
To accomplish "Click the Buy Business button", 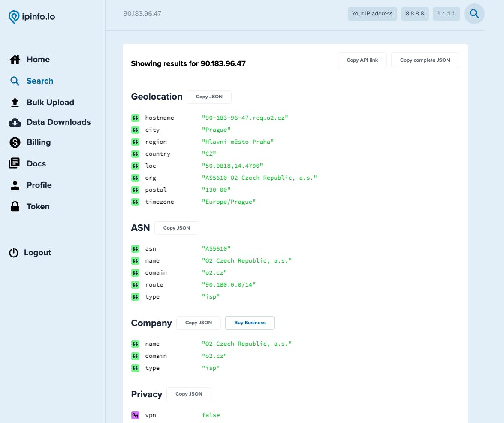I will click(250, 323).
